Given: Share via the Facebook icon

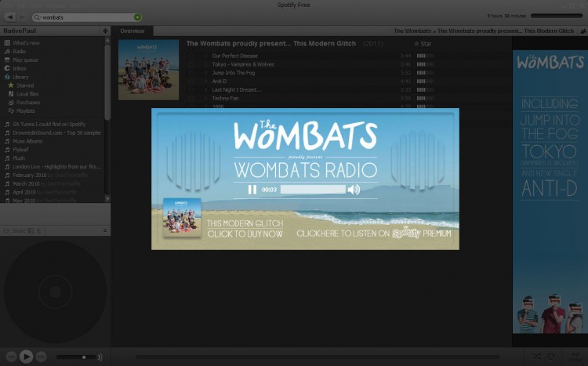Looking at the screenshot, I should pos(31,231).
